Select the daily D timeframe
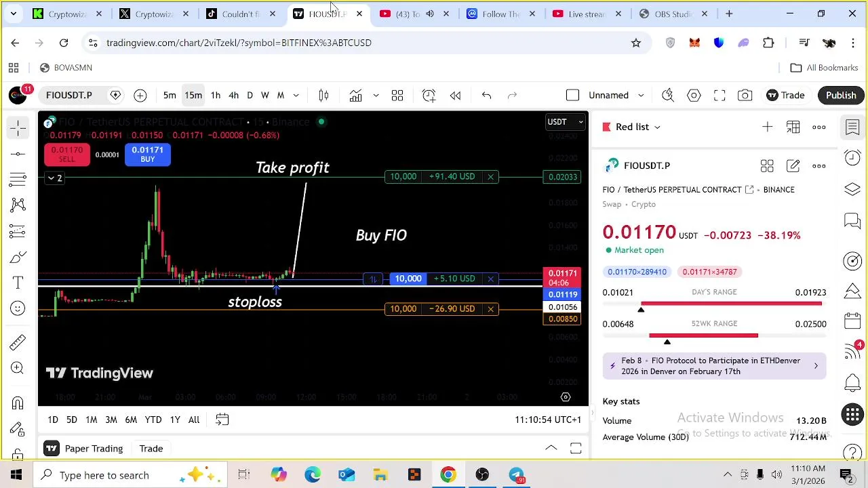Viewport: 868px width, 488px height. tap(250, 96)
